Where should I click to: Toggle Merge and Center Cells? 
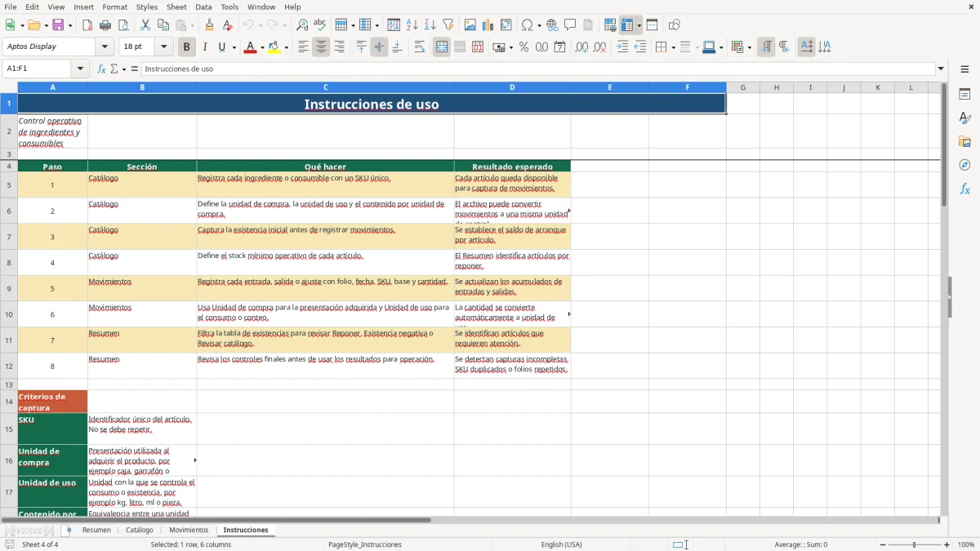tap(442, 47)
